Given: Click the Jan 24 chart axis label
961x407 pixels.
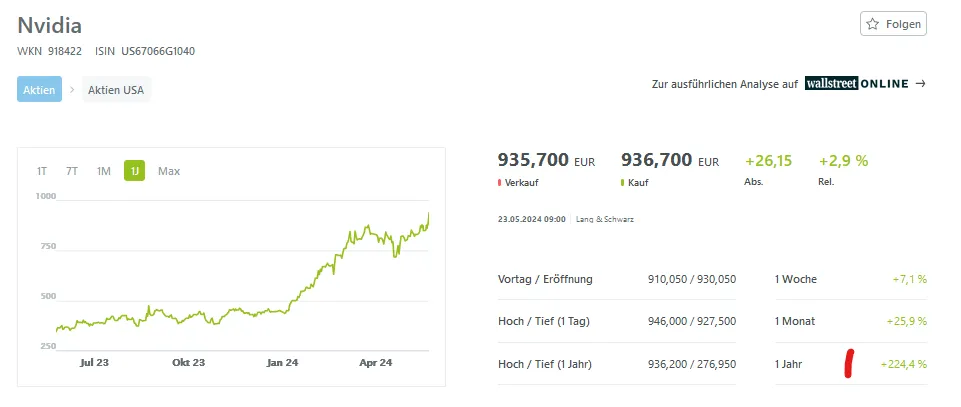Looking at the screenshot, I should coord(282,362).
